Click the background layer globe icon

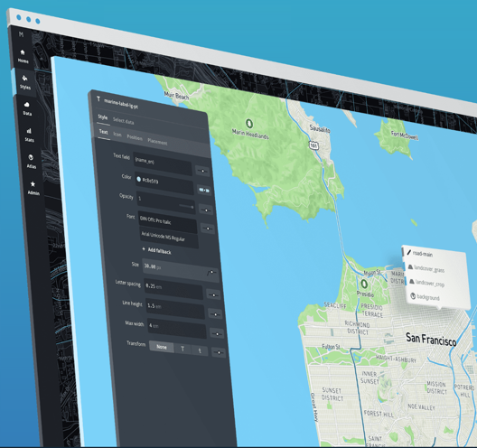point(413,295)
